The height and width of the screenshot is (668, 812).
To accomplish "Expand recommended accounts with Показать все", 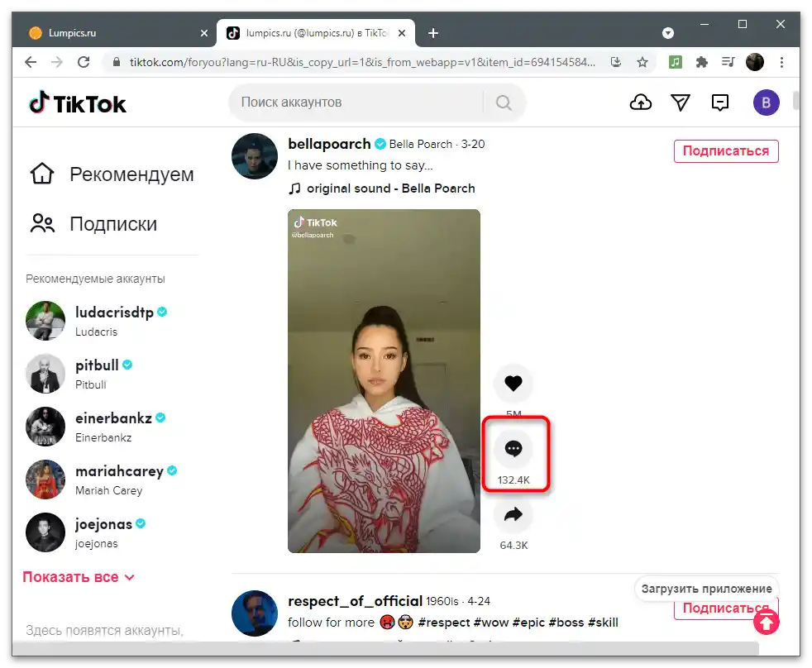I will click(x=79, y=577).
